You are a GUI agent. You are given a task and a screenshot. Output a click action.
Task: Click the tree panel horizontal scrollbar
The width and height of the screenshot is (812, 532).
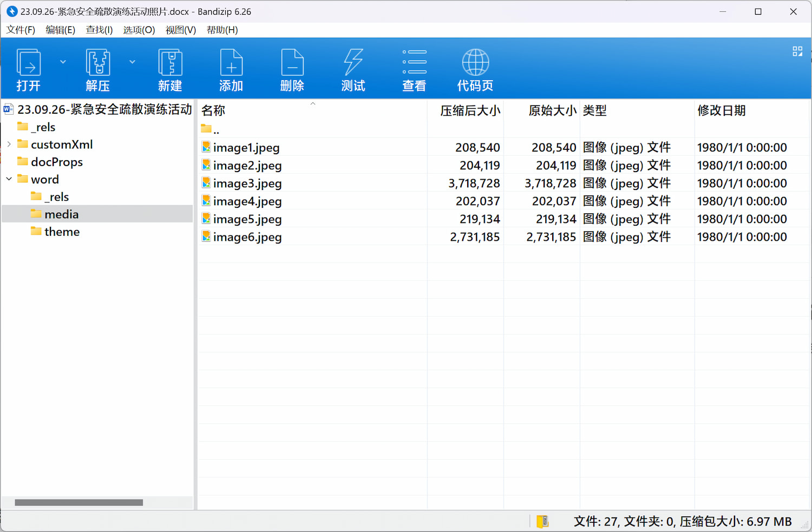point(78,502)
